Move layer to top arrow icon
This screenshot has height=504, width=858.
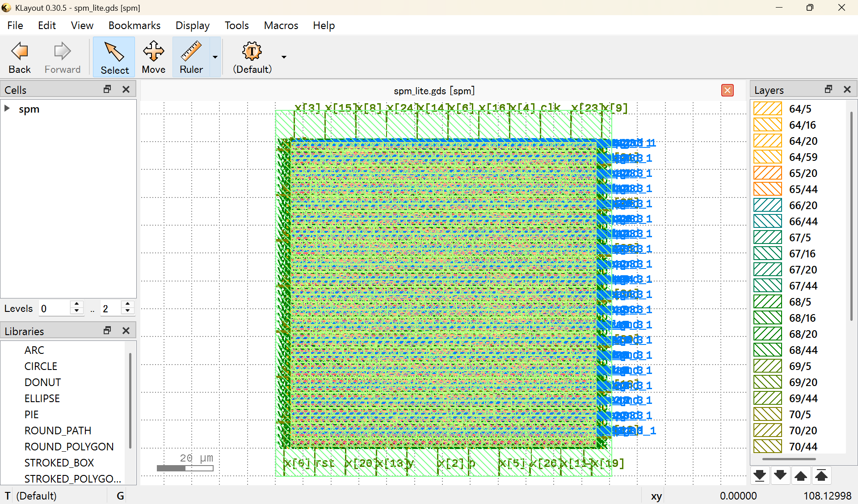pos(821,475)
